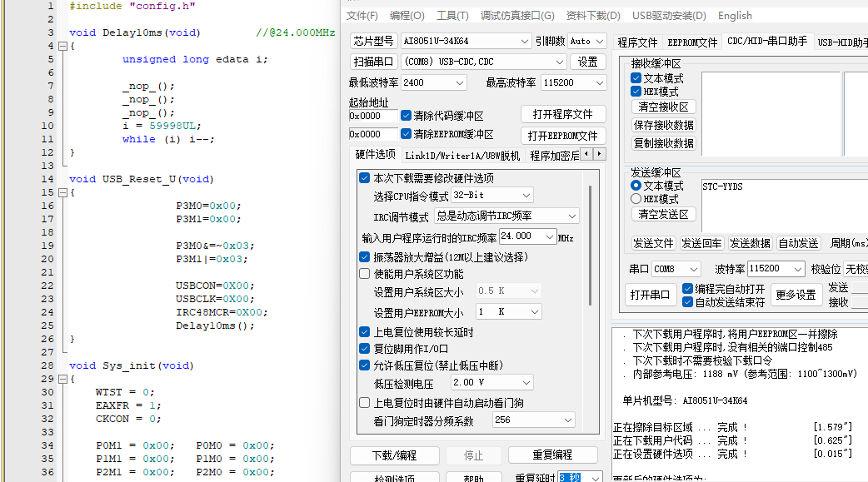Toggle 清除代码缓冲区 checkbox

406,115
